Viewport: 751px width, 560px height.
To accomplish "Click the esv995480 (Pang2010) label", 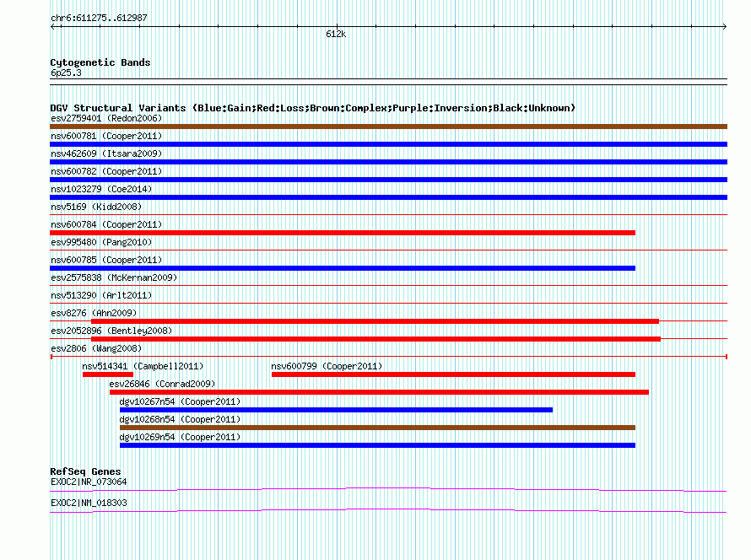I will pyautogui.click(x=101, y=242).
